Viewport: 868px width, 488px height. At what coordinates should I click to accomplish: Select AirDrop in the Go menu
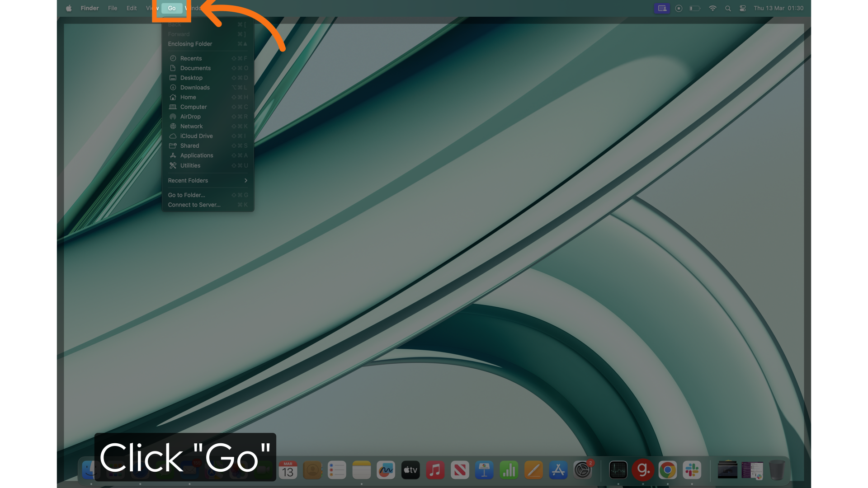[190, 117]
